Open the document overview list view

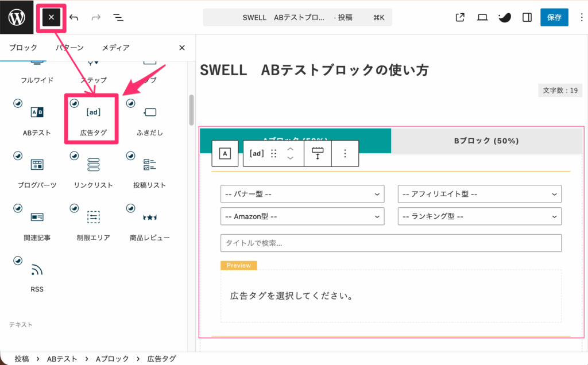pyautogui.click(x=118, y=17)
